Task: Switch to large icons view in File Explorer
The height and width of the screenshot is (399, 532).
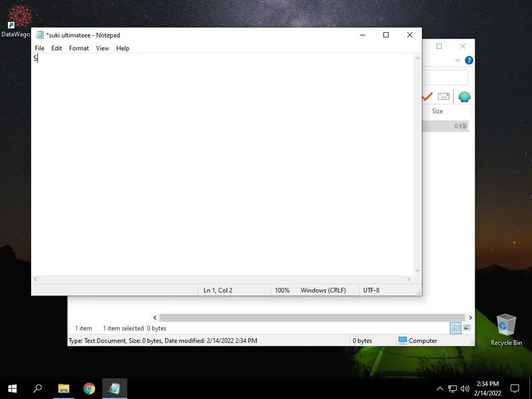Action: (467, 328)
